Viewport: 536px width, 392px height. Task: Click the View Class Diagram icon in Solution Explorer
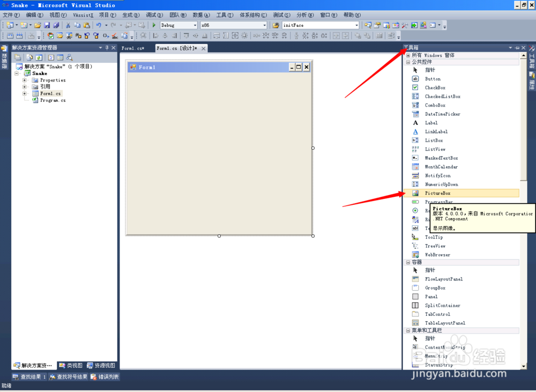(x=69, y=57)
